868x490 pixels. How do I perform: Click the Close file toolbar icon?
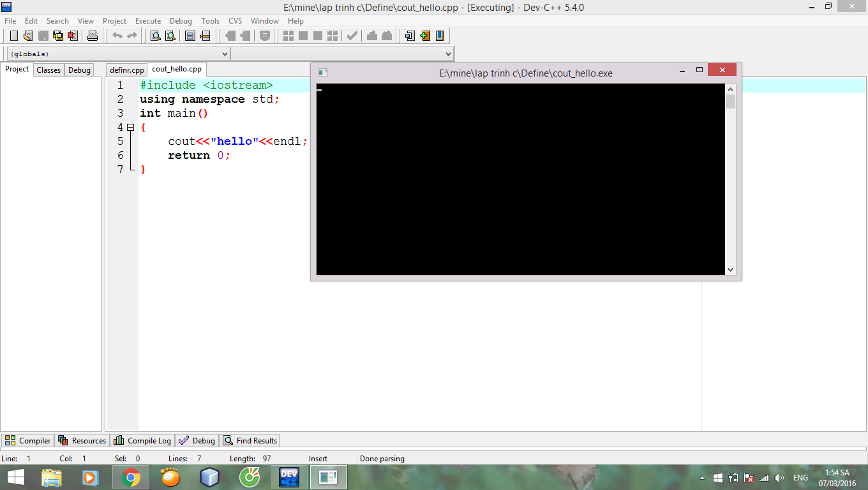[73, 36]
